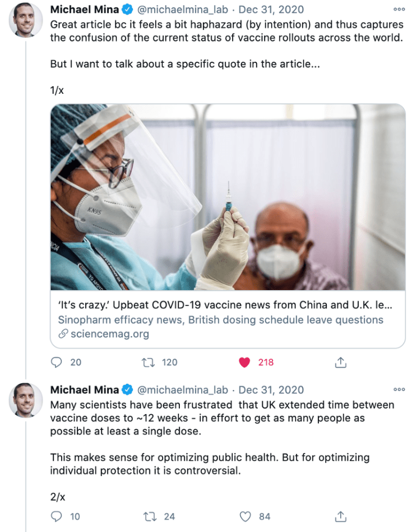Screen dimensions: 412x532
Task: Open Michael Mina's avatar on second tweet
Action: tap(26, 400)
